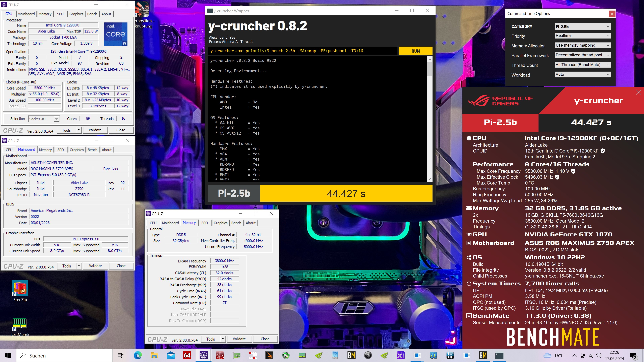Click Close button in CPU-Z Memory window
Screen dimensions: 644x362
265,339
